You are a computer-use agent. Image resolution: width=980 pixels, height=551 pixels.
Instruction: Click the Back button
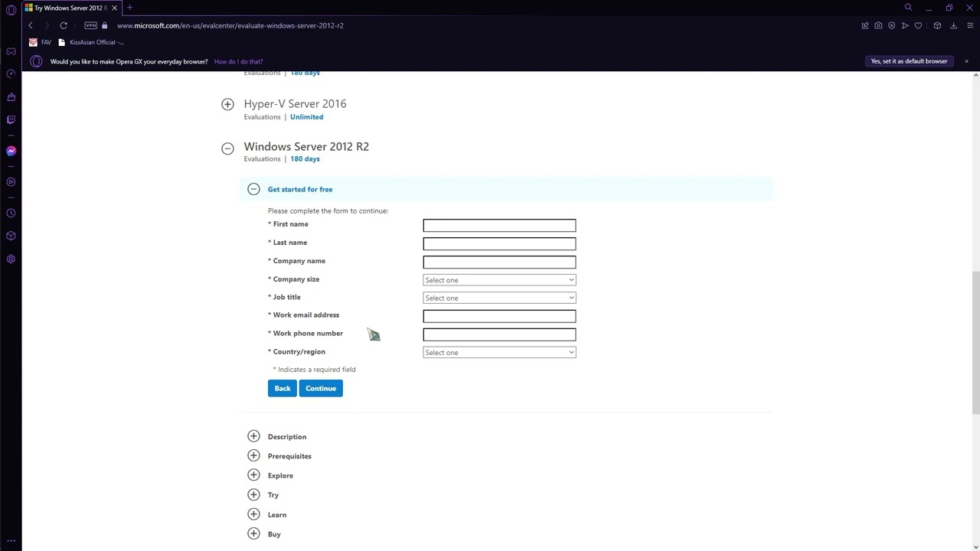coord(283,388)
